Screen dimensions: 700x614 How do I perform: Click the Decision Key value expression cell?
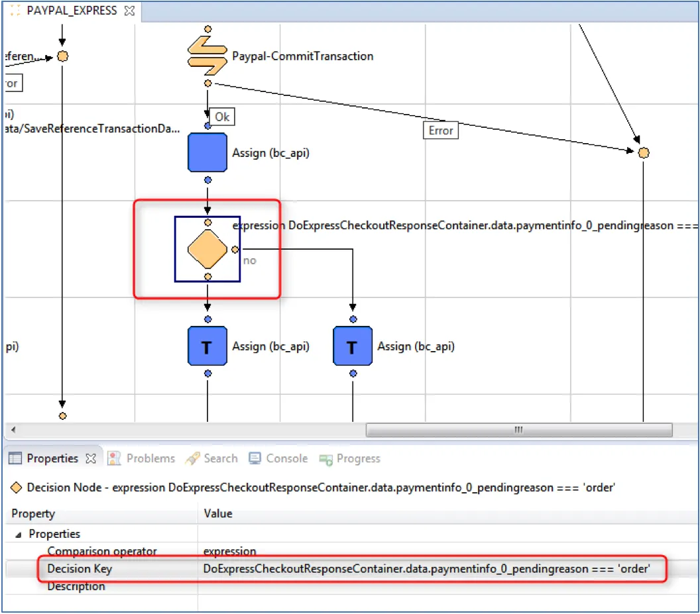click(426, 568)
